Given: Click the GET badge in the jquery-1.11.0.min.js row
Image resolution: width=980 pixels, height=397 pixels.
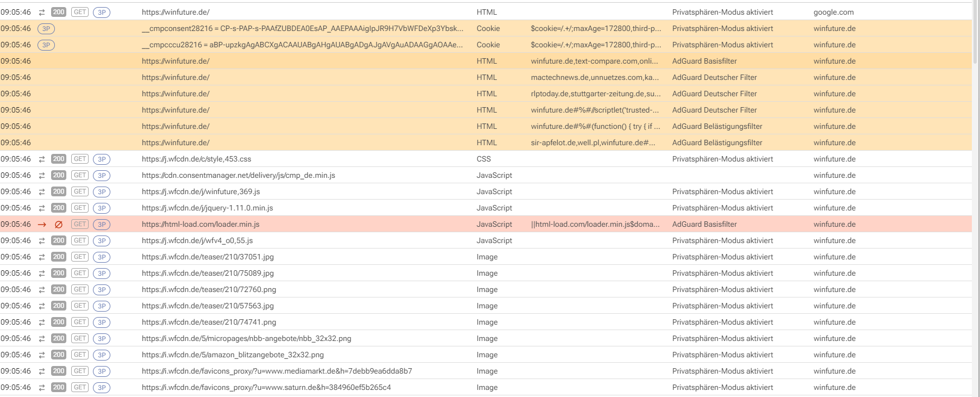Looking at the screenshot, I should (80, 208).
